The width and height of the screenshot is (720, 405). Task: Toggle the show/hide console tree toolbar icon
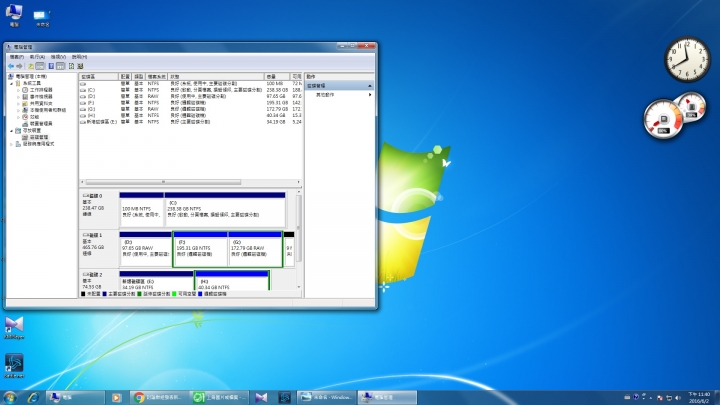40,67
